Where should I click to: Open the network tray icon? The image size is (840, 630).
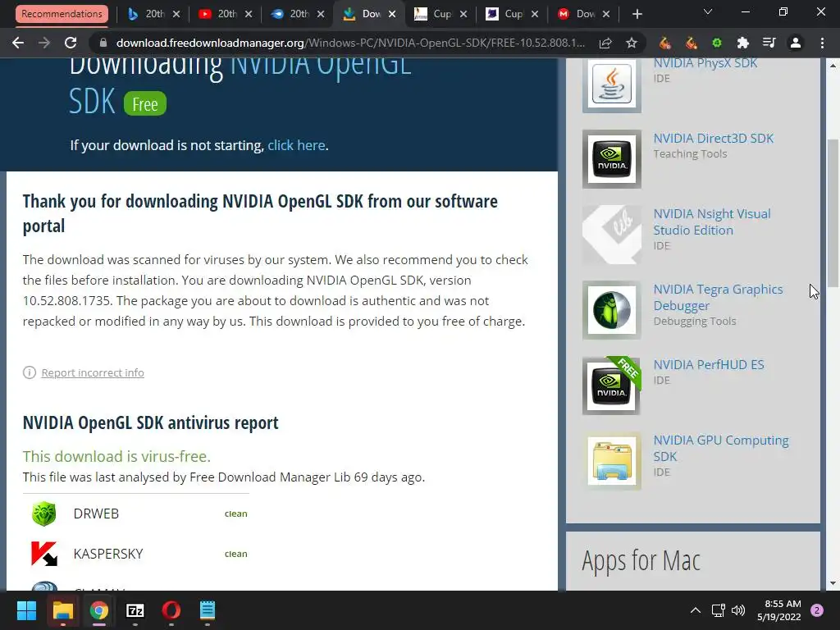[x=718, y=610]
